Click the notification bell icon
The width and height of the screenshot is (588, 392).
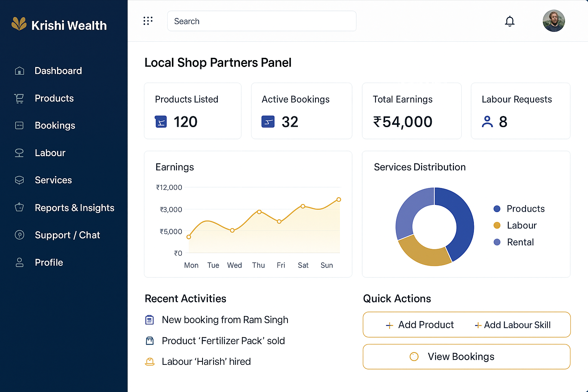click(510, 21)
